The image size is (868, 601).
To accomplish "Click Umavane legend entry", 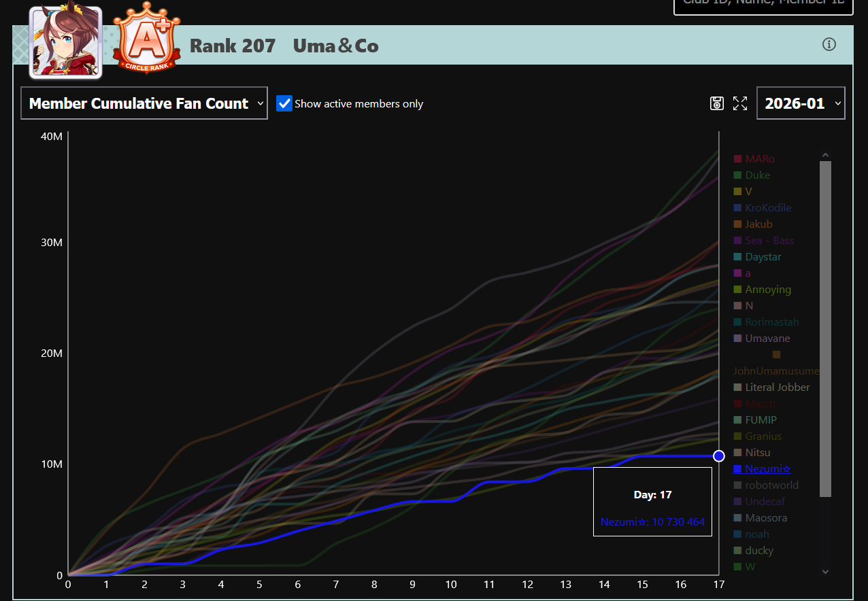I will pos(762,339).
